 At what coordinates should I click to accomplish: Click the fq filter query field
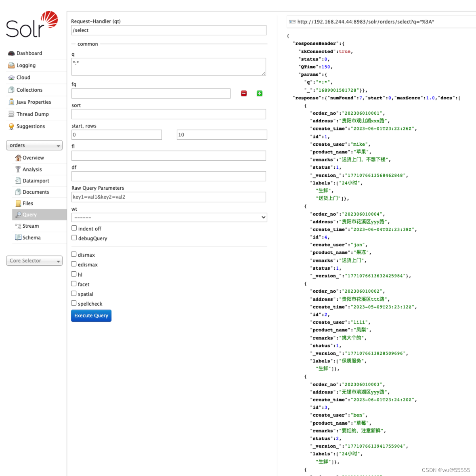[151, 94]
